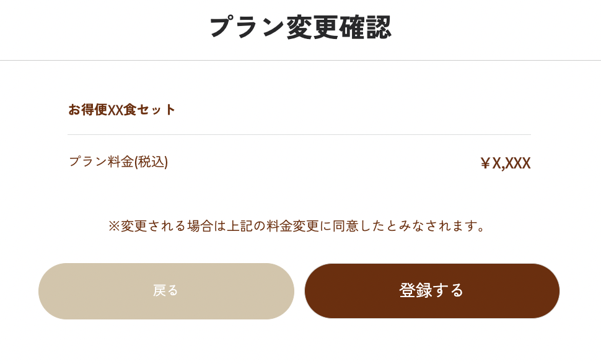Click the fee change agreement note

pos(299,226)
